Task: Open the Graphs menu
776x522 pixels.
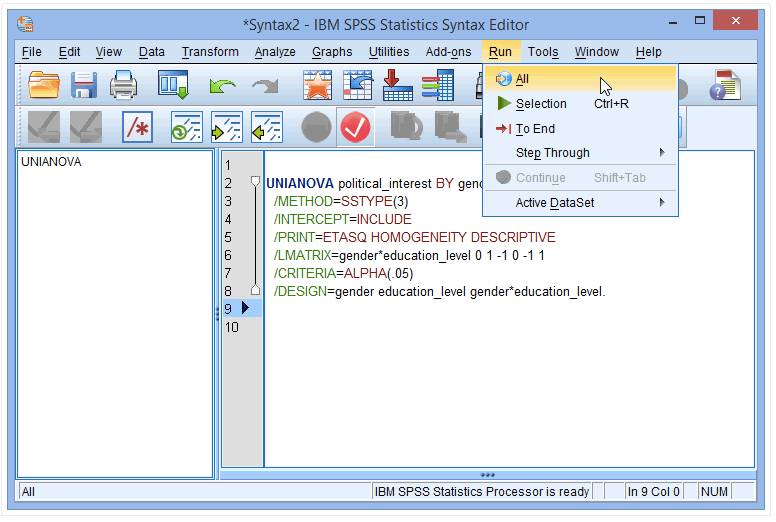Action: coord(332,52)
